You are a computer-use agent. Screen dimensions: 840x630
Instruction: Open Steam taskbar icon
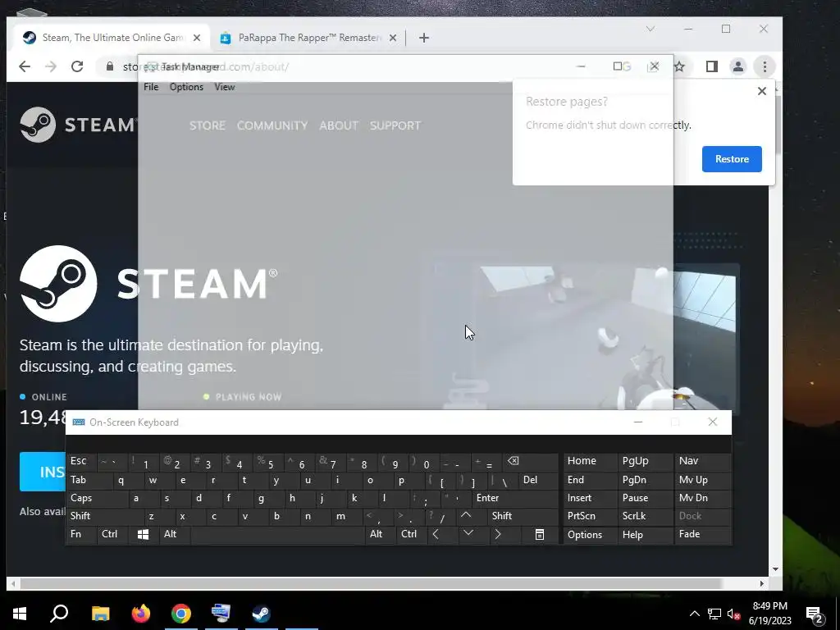262,614
